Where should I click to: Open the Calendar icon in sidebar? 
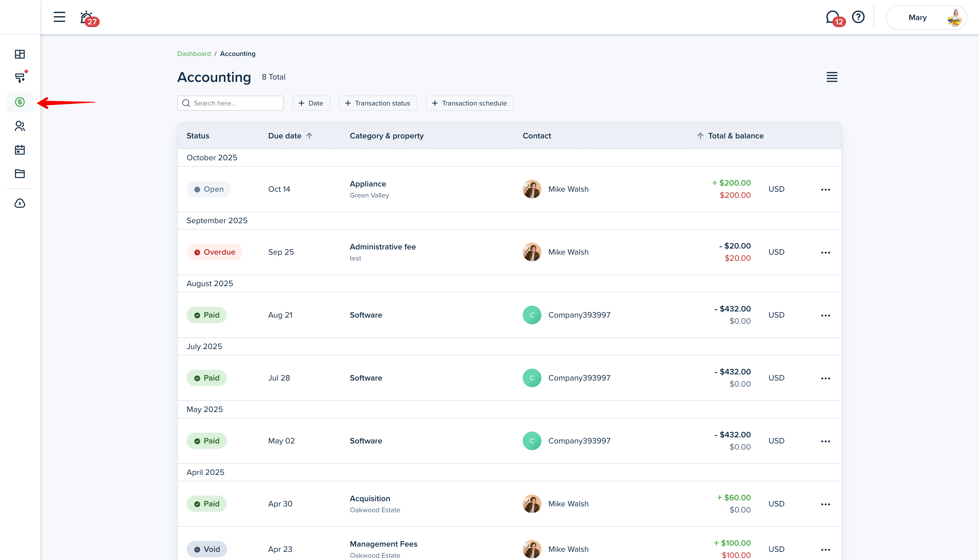point(20,150)
